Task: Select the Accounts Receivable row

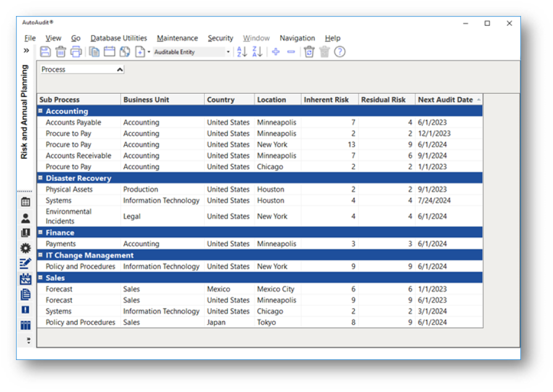Action: pos(260,156)
